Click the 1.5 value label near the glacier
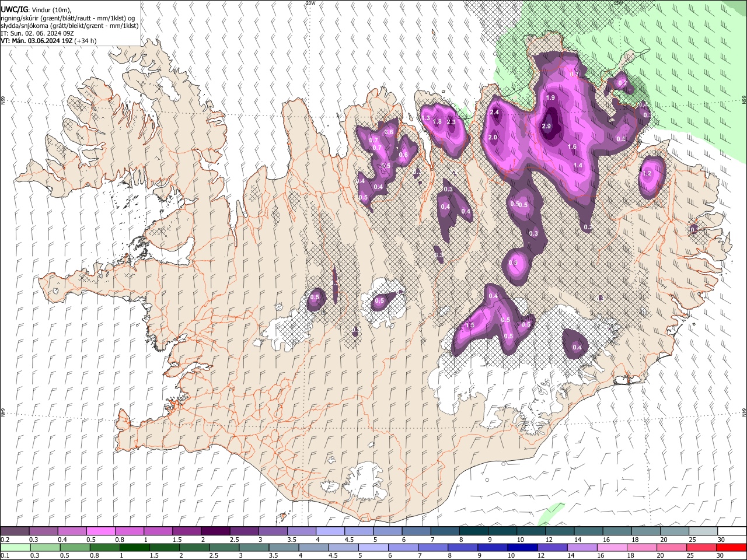The height and width of the screenshot is (560, 747). 470,325
